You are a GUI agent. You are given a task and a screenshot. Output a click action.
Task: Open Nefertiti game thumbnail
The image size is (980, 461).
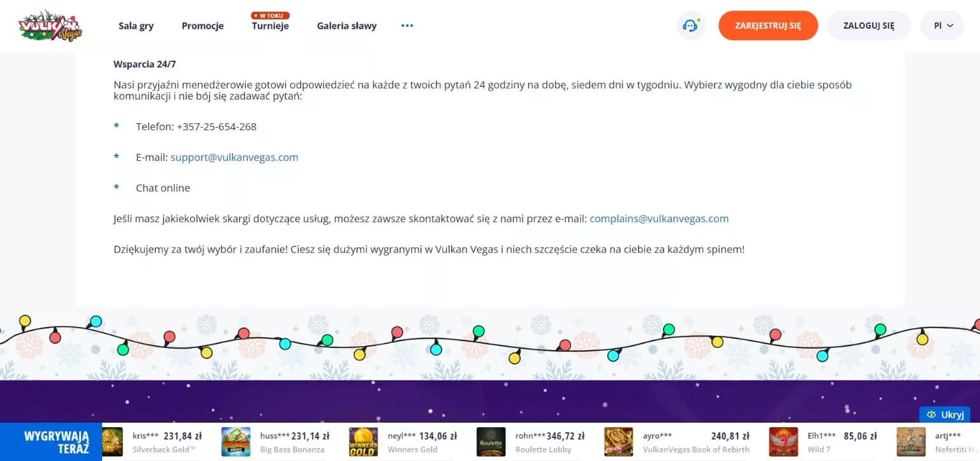tap(910, 442)
